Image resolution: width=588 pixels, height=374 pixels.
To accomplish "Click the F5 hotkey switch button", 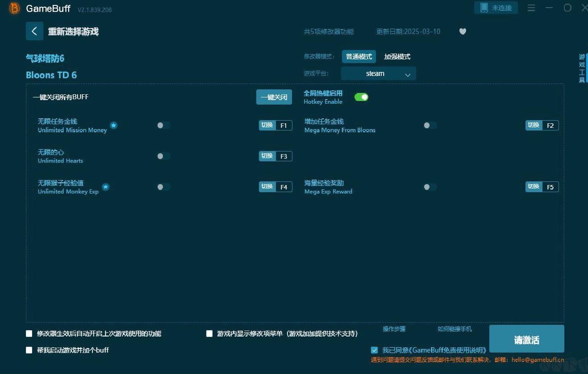I will [x=542, y=187].
